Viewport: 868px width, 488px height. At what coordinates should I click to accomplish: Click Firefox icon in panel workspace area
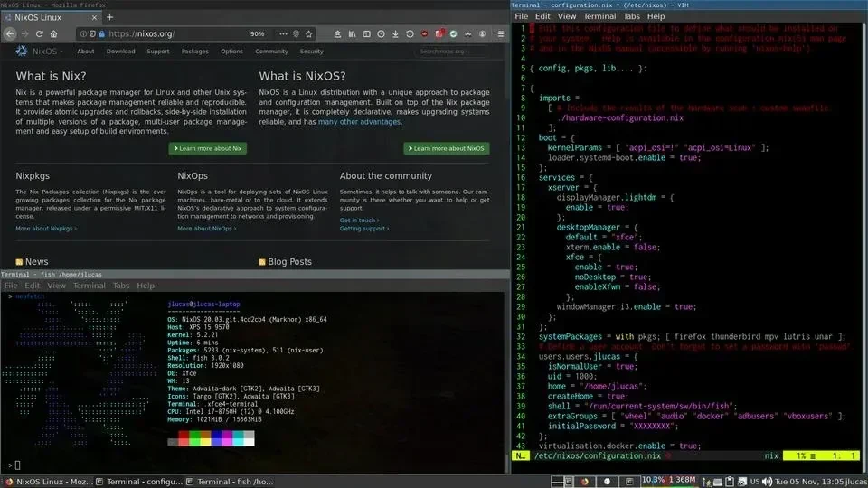pos(585,482)
